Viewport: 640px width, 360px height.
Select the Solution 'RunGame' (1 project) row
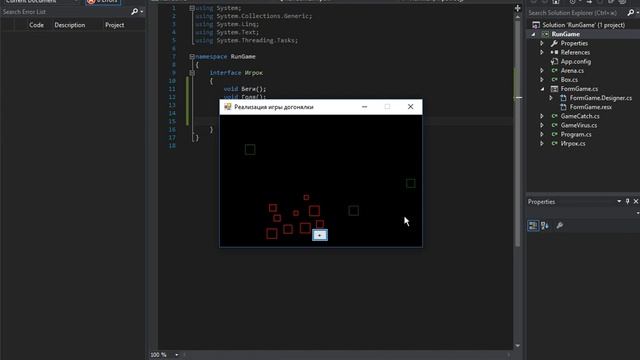(x=583, y=25)
